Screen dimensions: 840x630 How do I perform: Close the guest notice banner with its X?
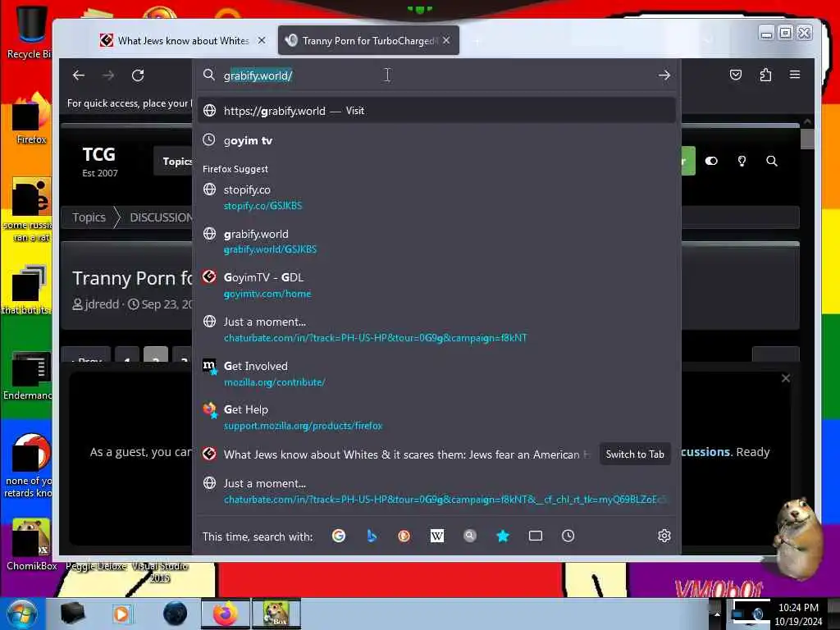click(x=786, y=378)
